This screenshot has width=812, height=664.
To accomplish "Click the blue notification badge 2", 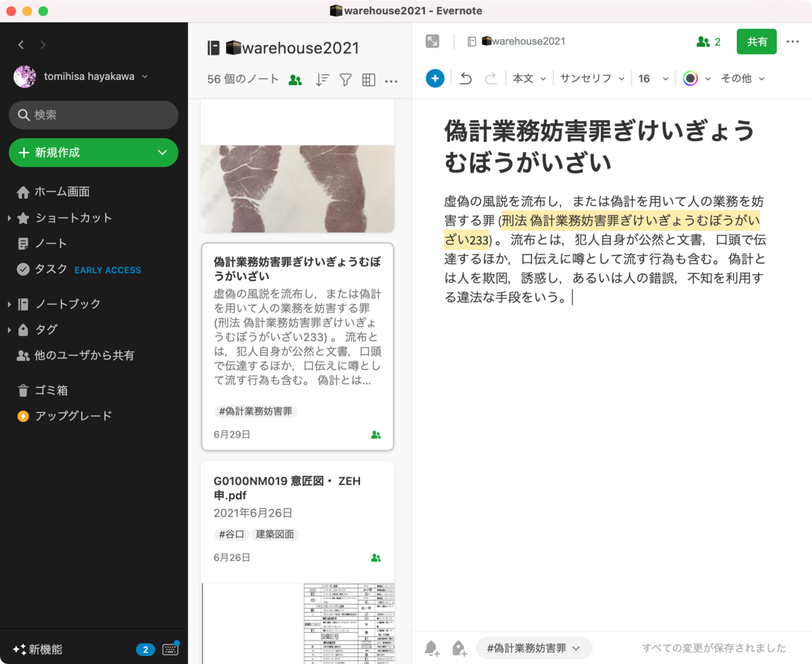I will [x=145, y=650].
